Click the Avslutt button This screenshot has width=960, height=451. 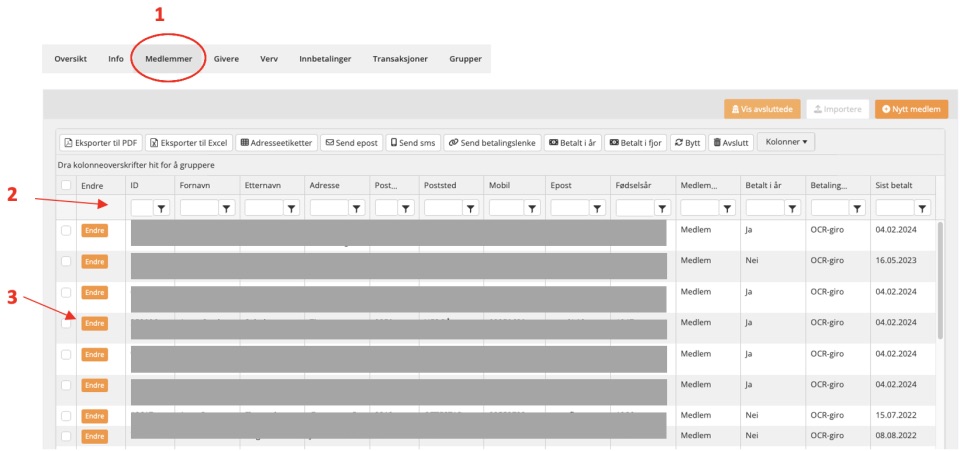coord(731,143)
